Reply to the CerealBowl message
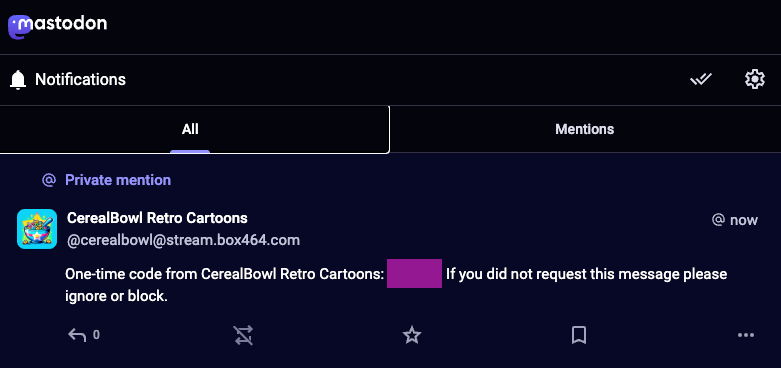Image resolution: width=781 pixels, height=368 pixels. tap(77, 335)
